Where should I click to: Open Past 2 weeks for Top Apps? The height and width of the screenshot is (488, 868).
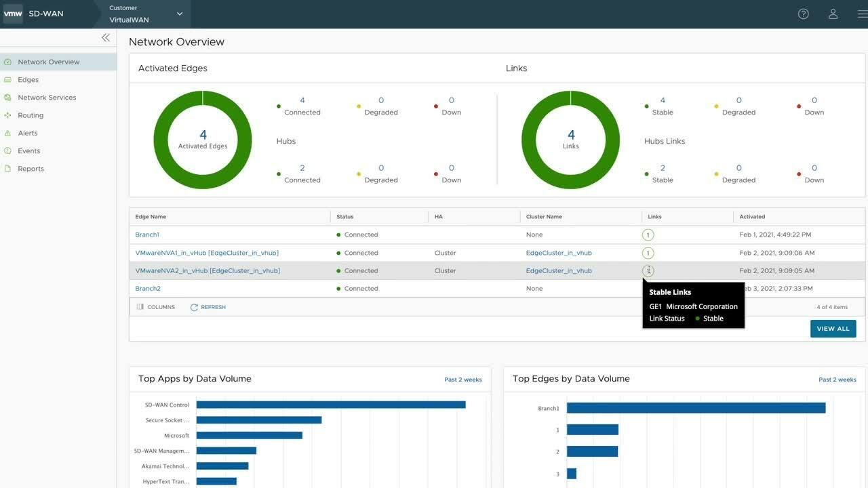[x=462, y=380]
